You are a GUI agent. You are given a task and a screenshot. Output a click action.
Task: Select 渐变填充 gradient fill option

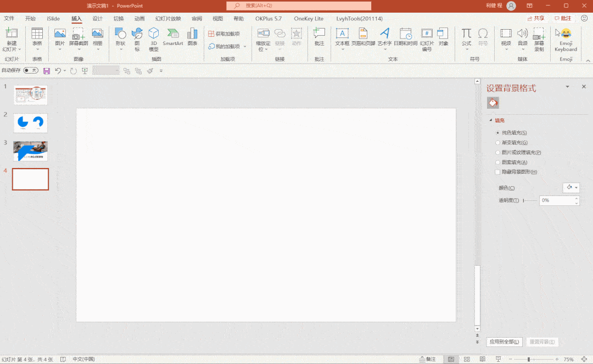(x=511, y=143)
